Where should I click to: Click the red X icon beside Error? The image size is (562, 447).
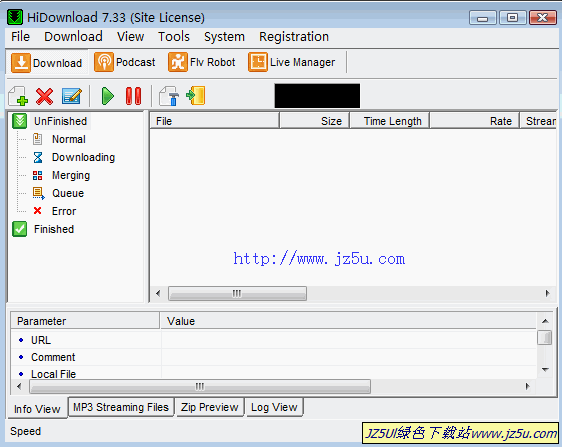coord(38,211)
